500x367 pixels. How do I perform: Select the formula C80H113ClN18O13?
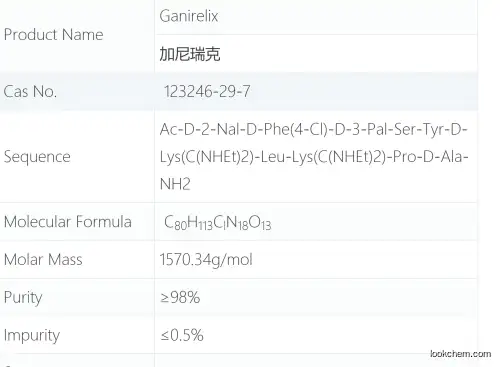pos(217,223)
